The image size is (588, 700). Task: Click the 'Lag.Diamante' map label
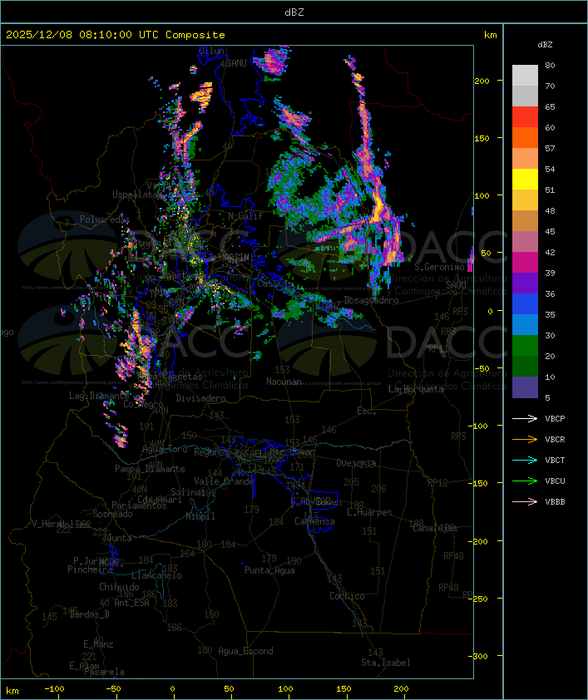[x=99, y=396]
